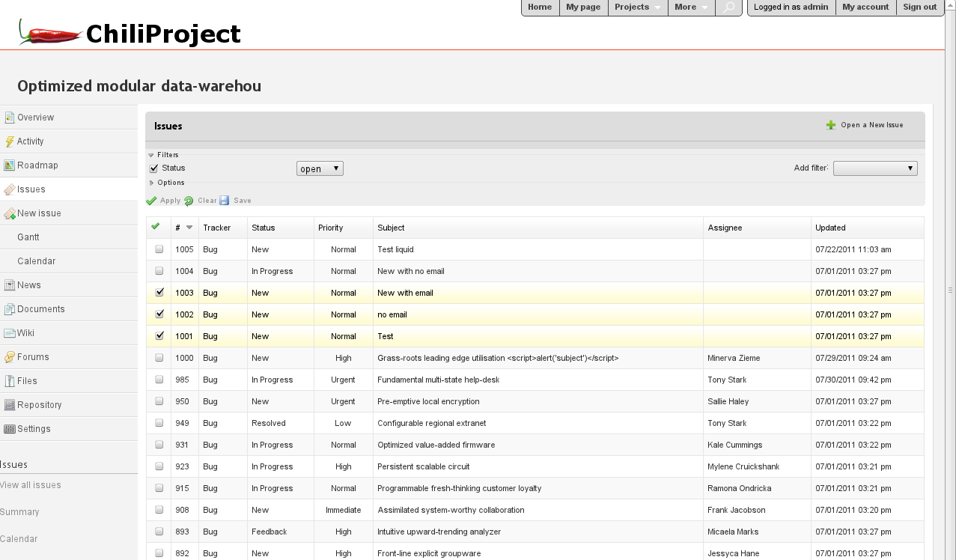Uncheck the box for issue 1002
The height and width of the screenshot is (560, 956).
coord(159,314)
